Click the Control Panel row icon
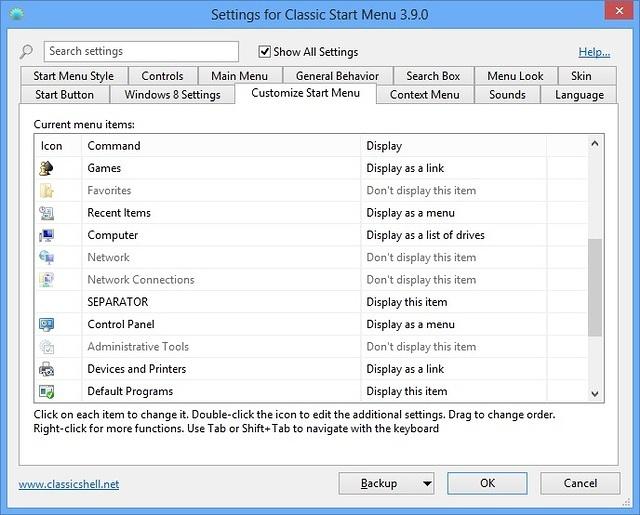Image resolution: width=640 pixels, height=515 pixels. click(46, 324)
